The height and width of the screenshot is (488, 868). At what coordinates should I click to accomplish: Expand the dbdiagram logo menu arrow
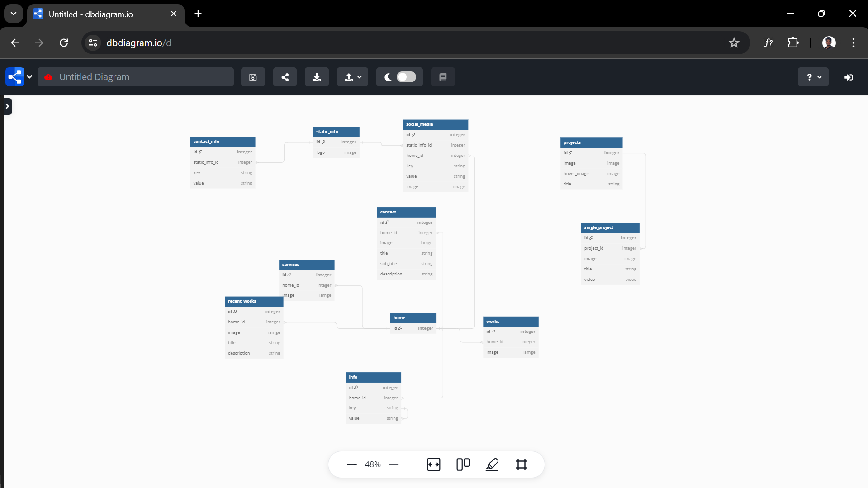29,77
